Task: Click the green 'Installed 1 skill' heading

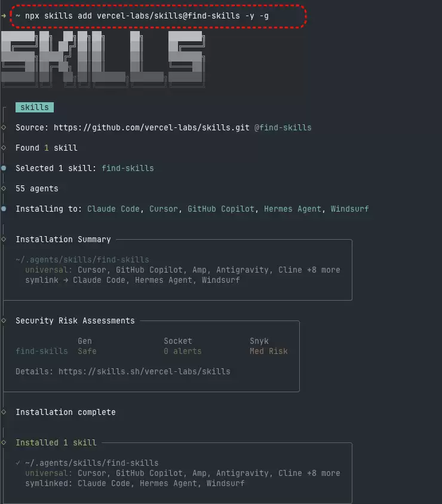Action: (56, 442)
